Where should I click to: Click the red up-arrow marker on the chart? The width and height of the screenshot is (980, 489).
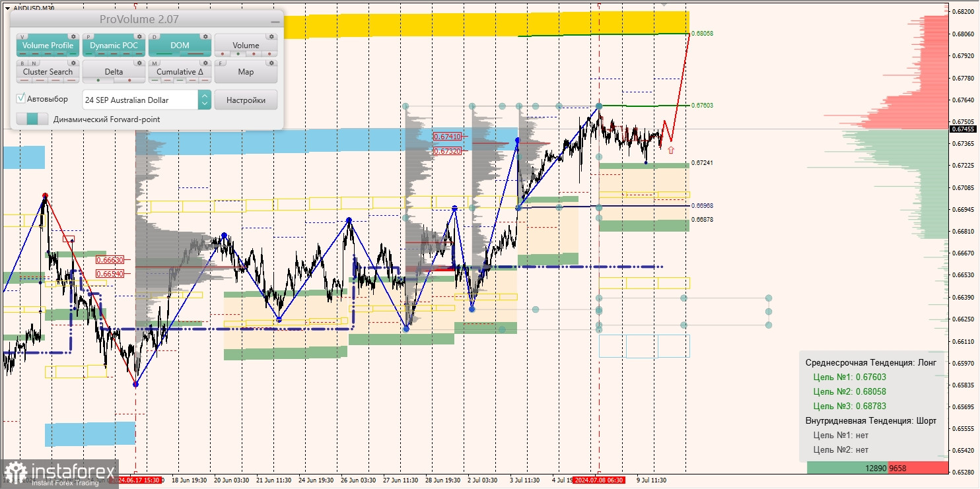point(671,150)
